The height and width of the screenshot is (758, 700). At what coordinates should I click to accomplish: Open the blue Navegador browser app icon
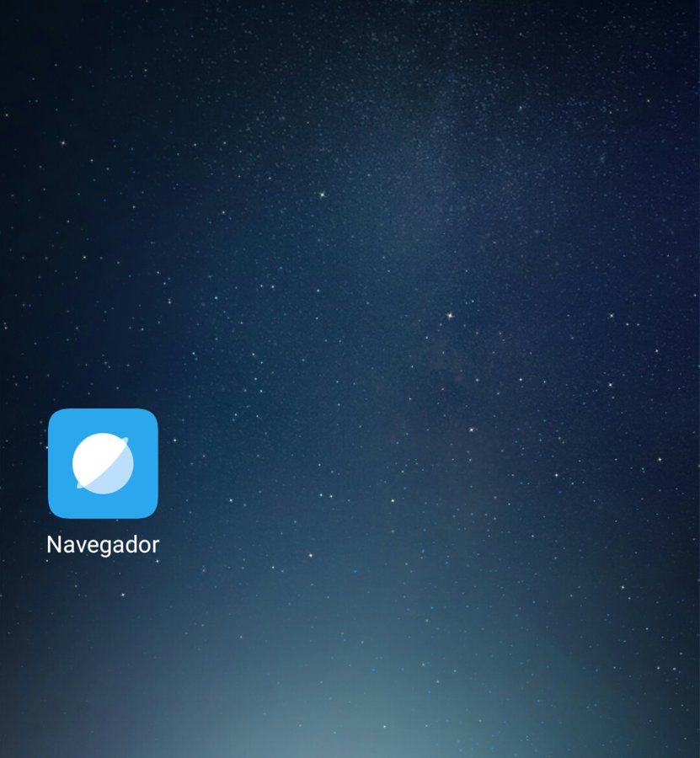103,463
